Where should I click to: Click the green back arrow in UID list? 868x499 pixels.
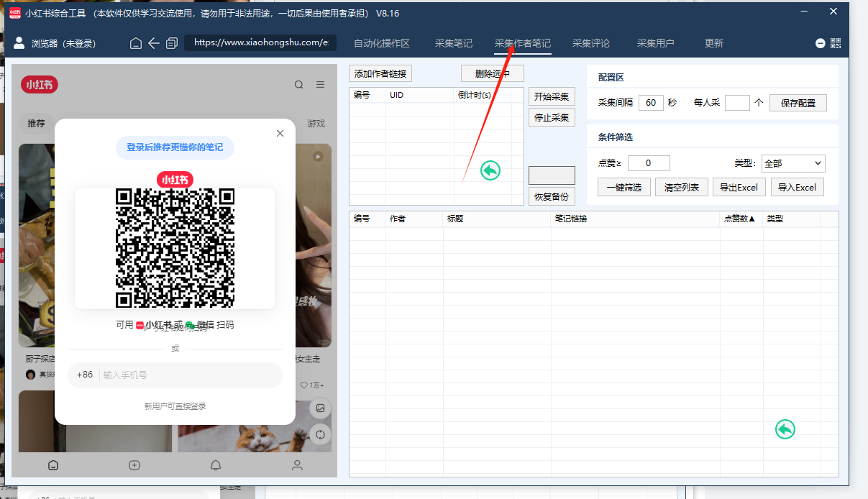point(490,170)
